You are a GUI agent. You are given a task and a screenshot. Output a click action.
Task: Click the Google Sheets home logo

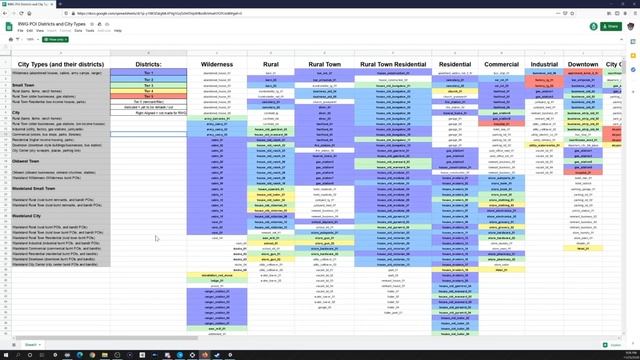pyautogui.click(x=9, y=27)
